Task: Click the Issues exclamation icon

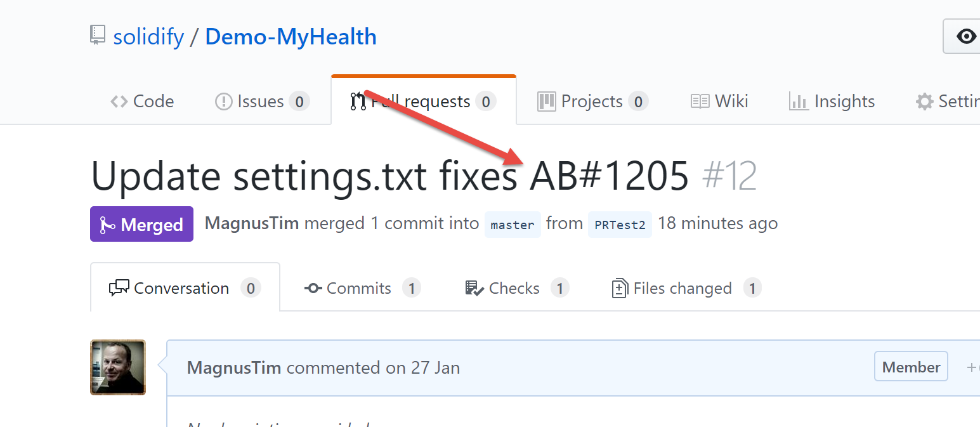Action: click(x=224, y=102)
